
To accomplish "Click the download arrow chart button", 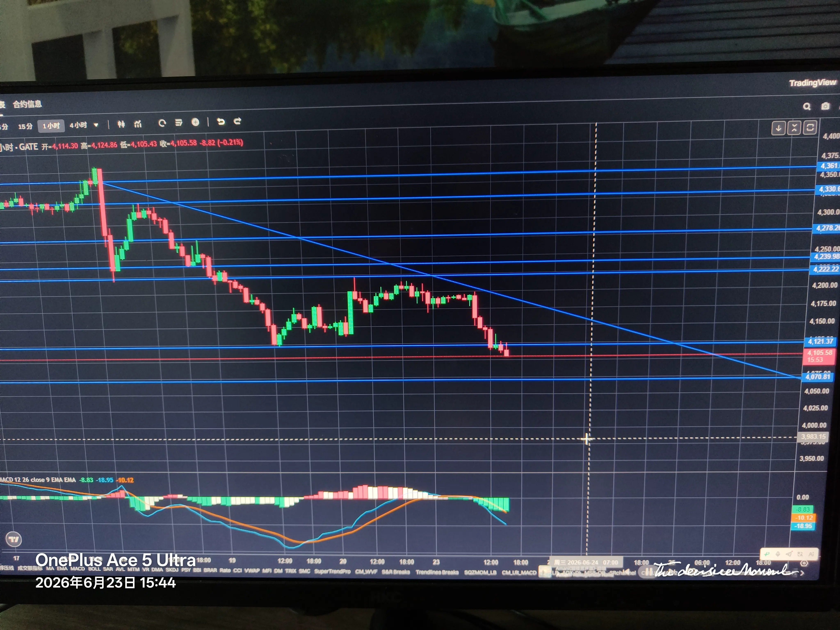I will click(778, 128).
